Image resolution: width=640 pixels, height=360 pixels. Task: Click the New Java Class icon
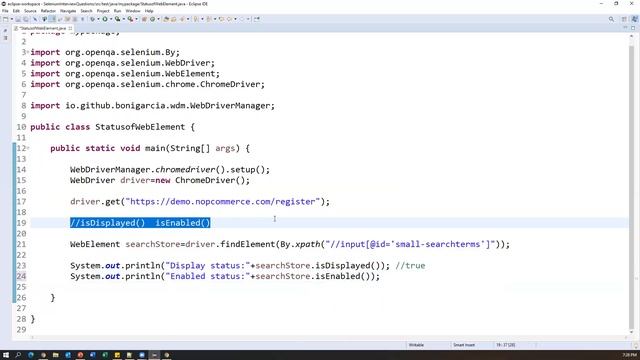pyautogui.click(x=152, y=19)
